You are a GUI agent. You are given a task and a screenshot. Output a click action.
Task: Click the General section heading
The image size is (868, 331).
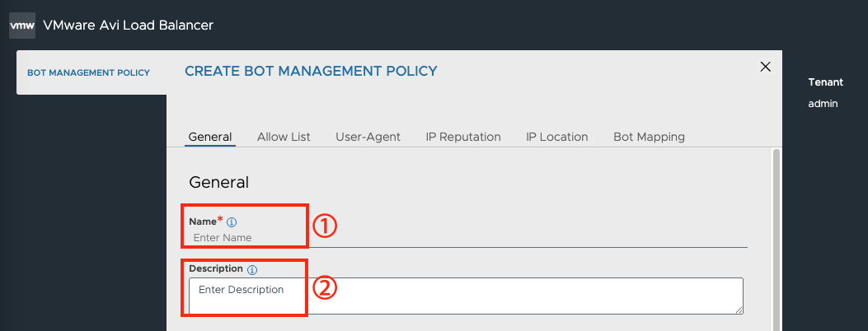(218, 182)
